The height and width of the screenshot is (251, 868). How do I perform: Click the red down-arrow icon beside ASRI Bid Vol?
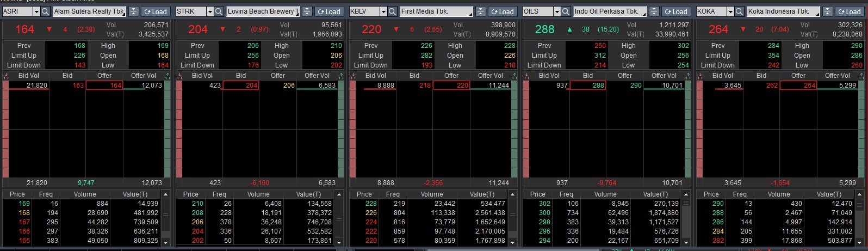point(5,76)
